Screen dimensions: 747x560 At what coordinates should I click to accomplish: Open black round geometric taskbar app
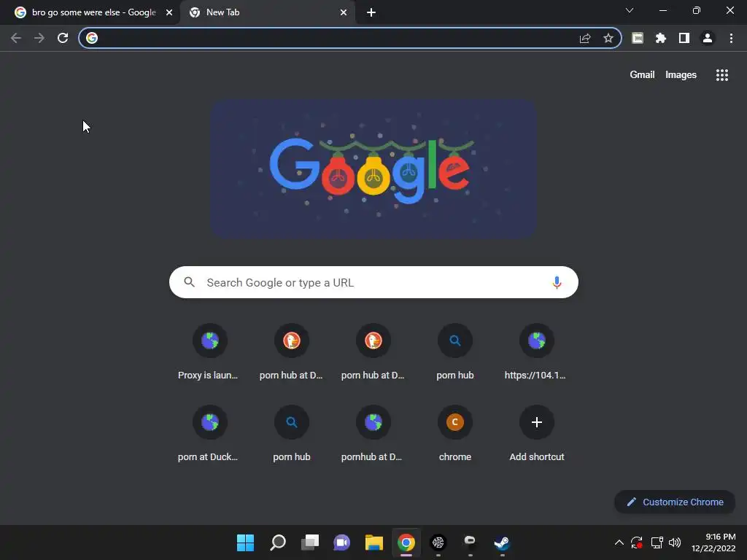click(x=438, y=542)
